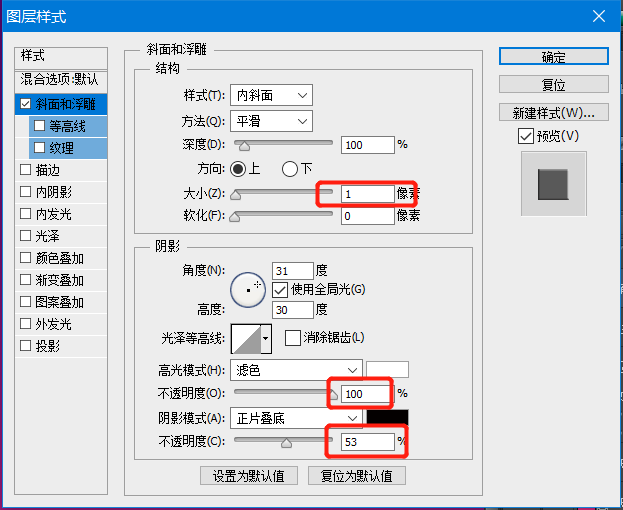Image resolution: width=623 pixels, height=510 pixels.
Task: Enable the 等高线 checkbox
Action: click(39, 126)
